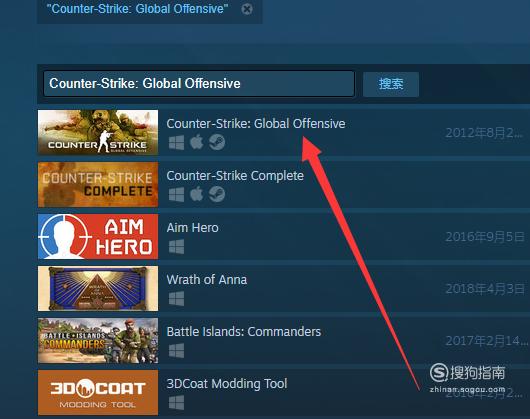
Task: Open the Wrath of Anna title
Action: coord(207,279)
